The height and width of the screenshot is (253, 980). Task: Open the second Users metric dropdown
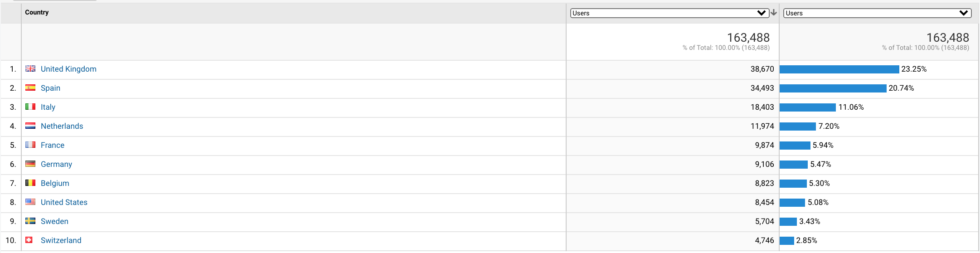tap(878, 13)
